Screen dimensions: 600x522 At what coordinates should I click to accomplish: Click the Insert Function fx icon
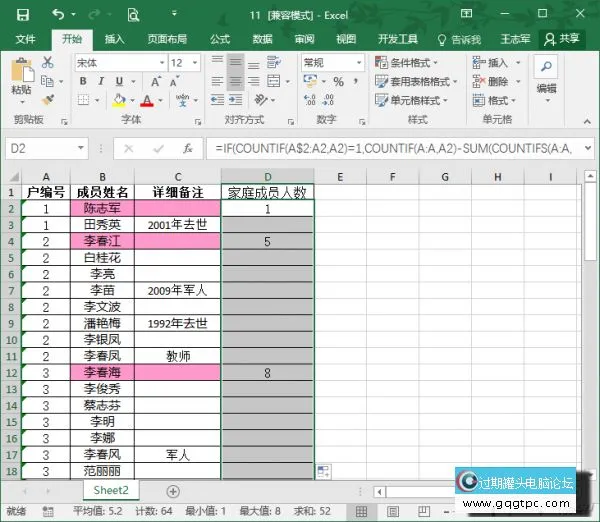187,148
